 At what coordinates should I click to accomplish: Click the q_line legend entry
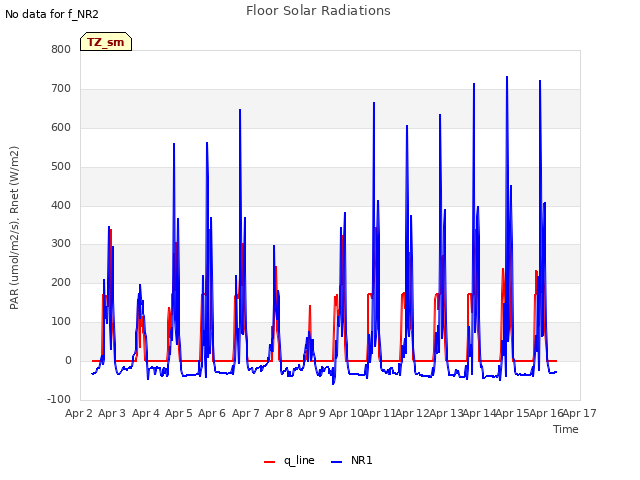pyautogui.click(x=289, y=460)
